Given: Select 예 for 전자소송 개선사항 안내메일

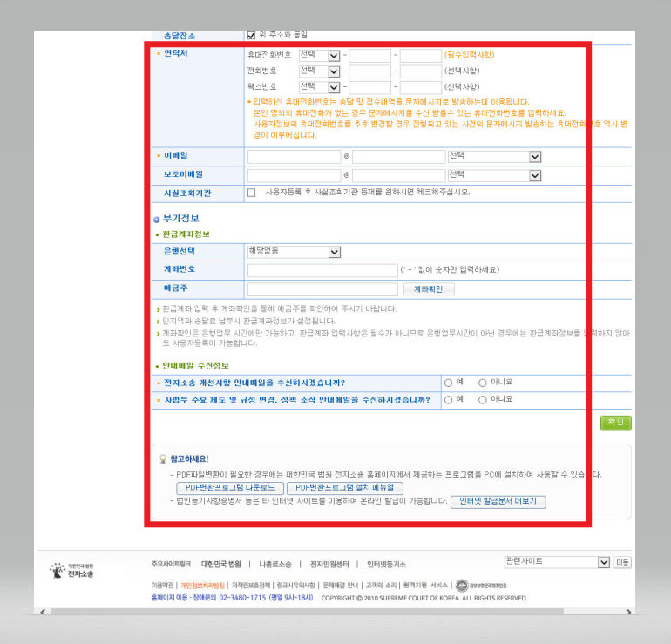Looking at the screenshot, I should tap(448, 383).
